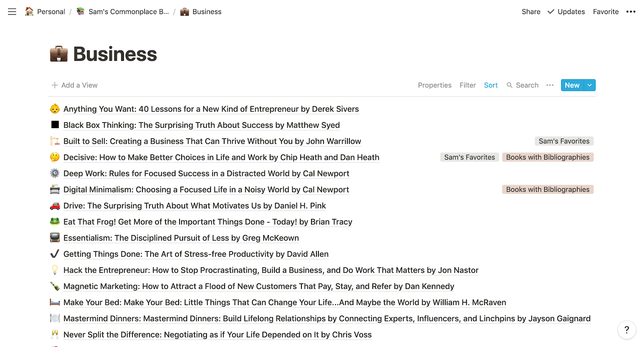
Task: Open the Sort options
Action: tap(491, 85)
